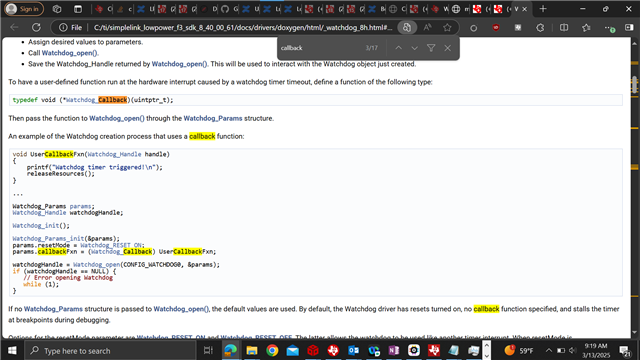Viewport: 640px width, 360px height.
Task: Click Watchdog_Params_init link in code
Action: coord(48,238)
